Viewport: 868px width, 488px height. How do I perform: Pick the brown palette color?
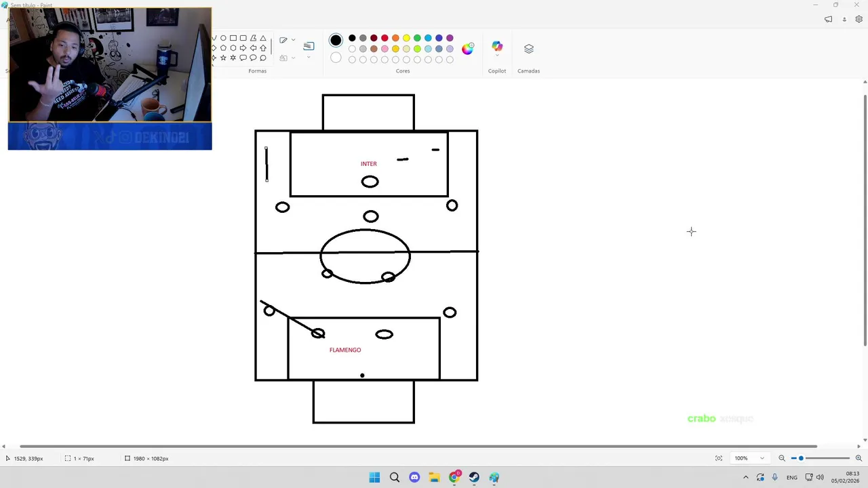pos(374,49)
